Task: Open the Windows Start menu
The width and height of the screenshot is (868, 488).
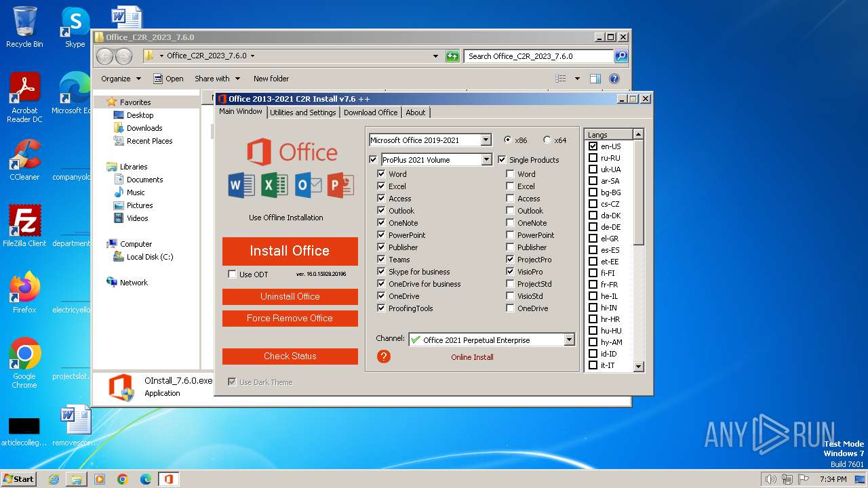Action: tap(18, 479)
